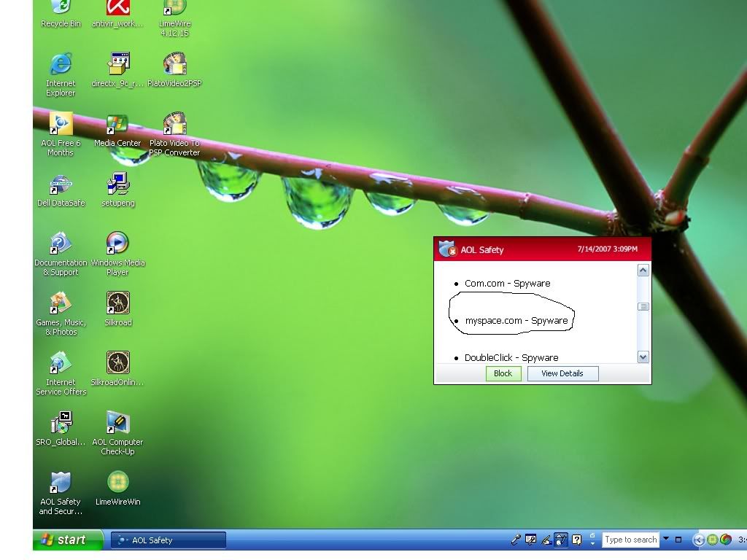The image size is (747, 560).
Task: Select the Media Center shortcut icon
Action: click(117, 124)
